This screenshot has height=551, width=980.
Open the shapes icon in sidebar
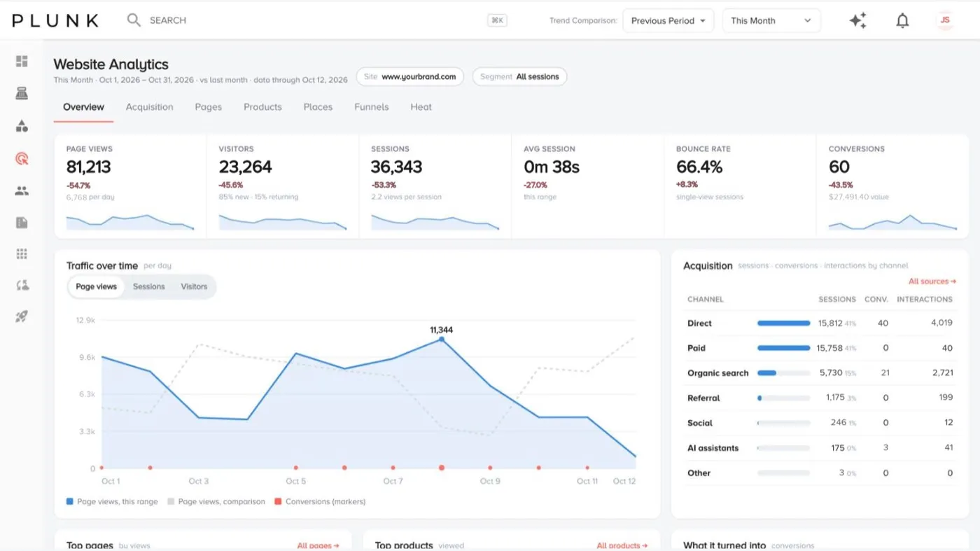[x=22, y=126]
